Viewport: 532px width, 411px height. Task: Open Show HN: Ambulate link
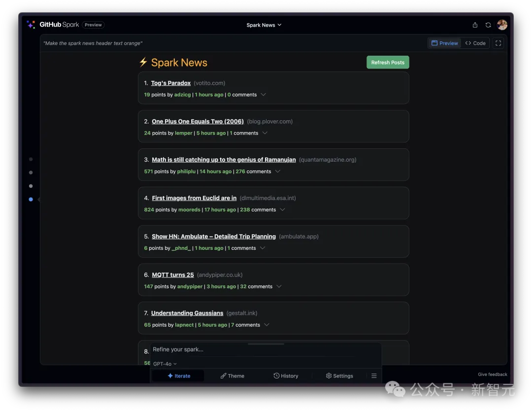[x=214, y=236]
